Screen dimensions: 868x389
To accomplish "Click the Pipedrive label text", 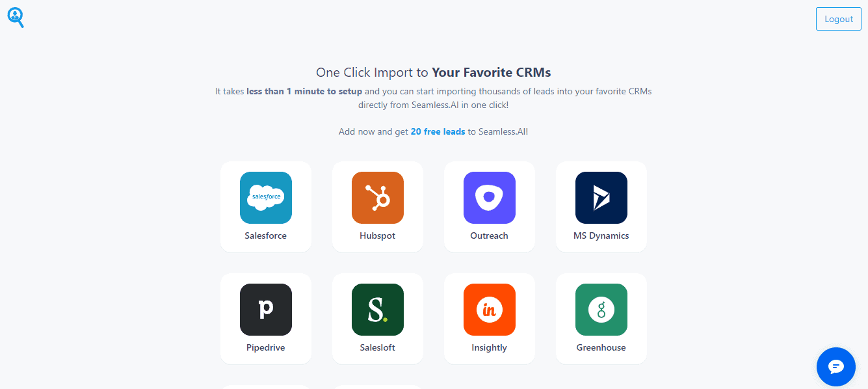I will [x=266, y=347].
